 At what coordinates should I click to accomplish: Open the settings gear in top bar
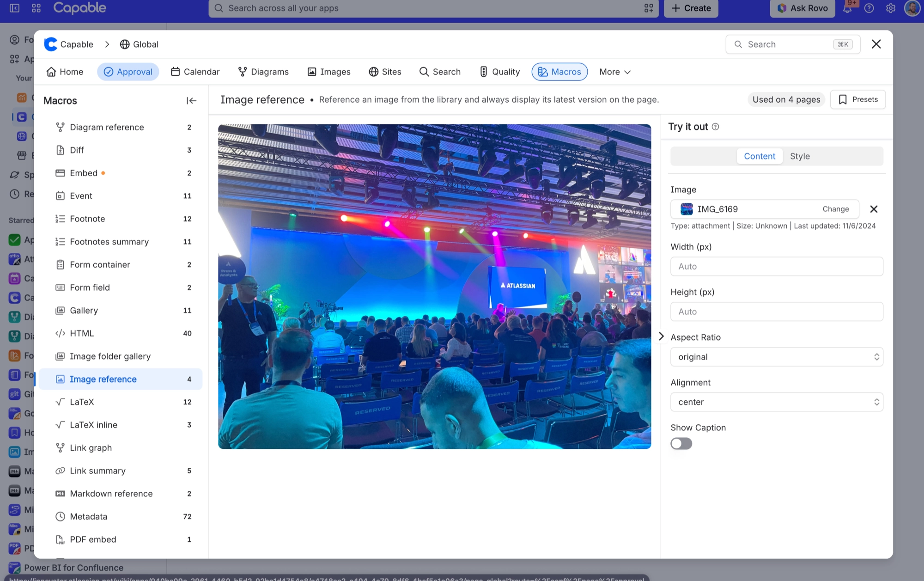pyautogui.click(x=891, y=8)
